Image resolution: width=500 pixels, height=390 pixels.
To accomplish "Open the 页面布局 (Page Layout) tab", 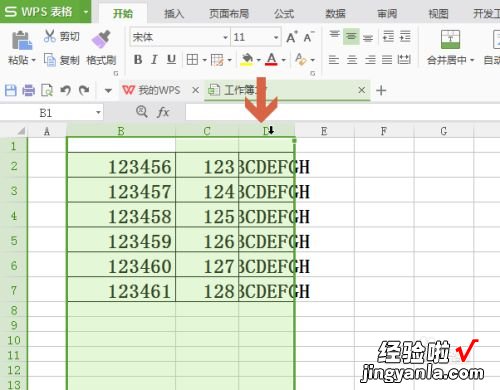I will [x=229, y=14].
